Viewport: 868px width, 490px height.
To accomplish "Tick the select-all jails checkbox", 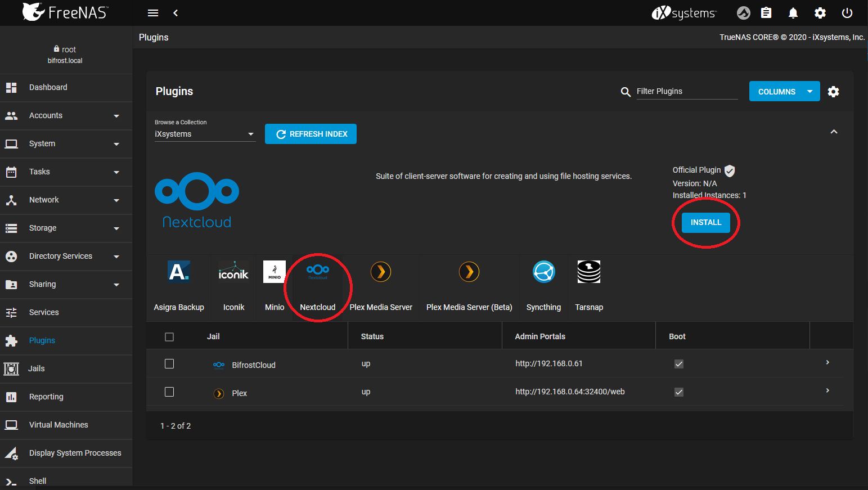I will coord(169,337).
